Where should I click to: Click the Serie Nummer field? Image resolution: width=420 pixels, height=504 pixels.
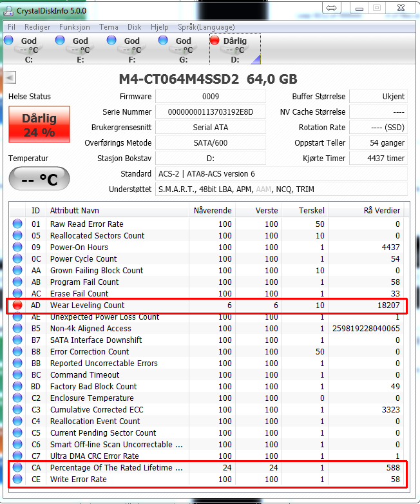point(211,112)
